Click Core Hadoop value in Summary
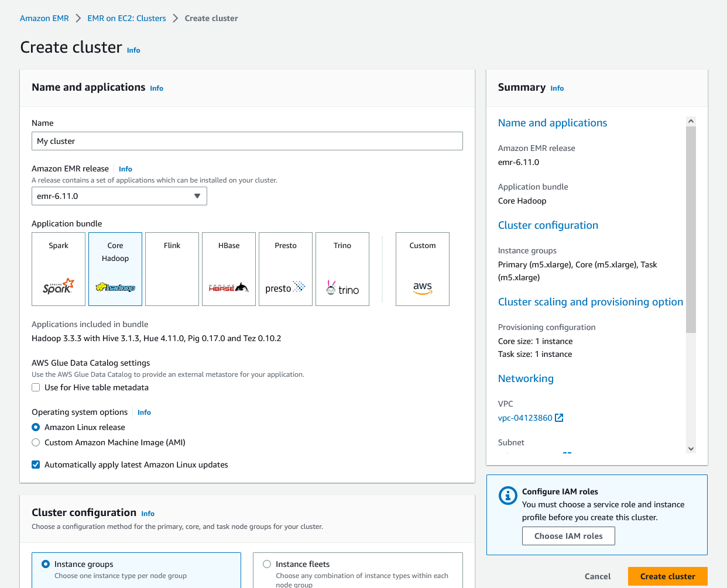 click(522, 201)
